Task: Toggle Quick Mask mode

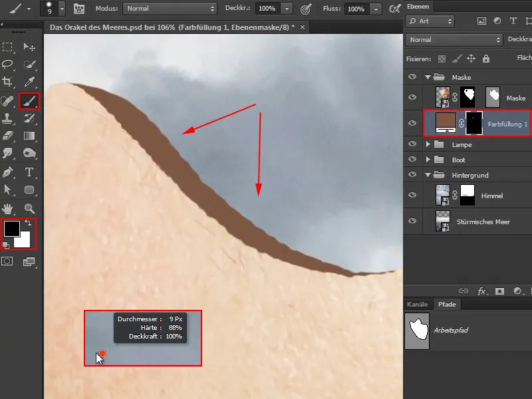Action: [7, 261]
